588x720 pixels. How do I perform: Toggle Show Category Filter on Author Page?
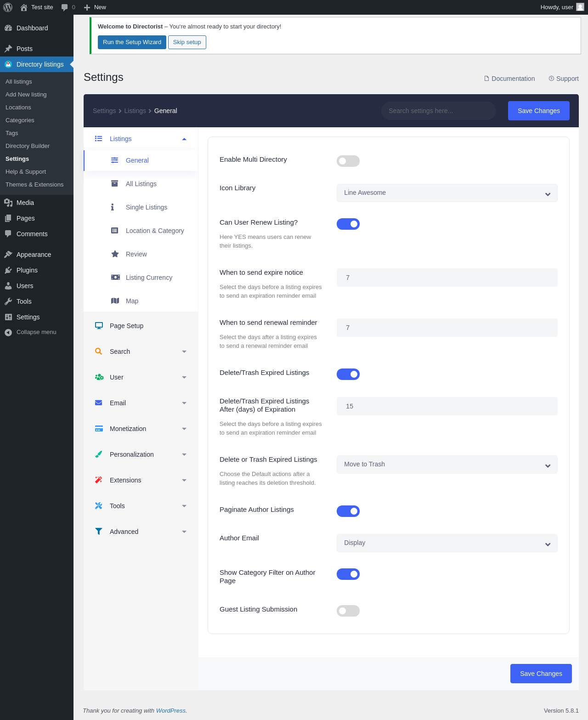[348, 574]
